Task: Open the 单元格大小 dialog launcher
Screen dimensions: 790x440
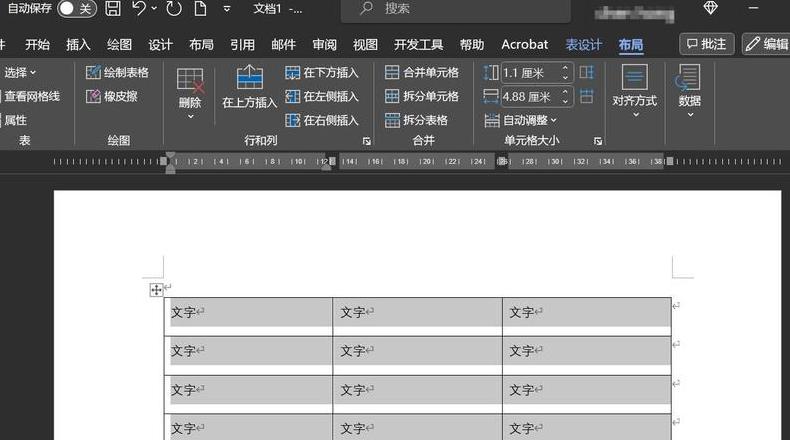Action: 598,141
